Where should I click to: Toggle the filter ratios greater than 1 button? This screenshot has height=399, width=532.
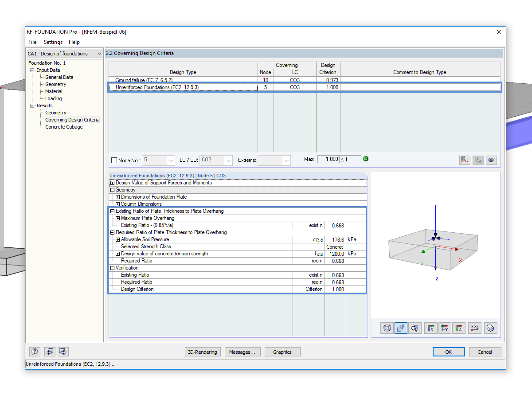pos(478,160)
